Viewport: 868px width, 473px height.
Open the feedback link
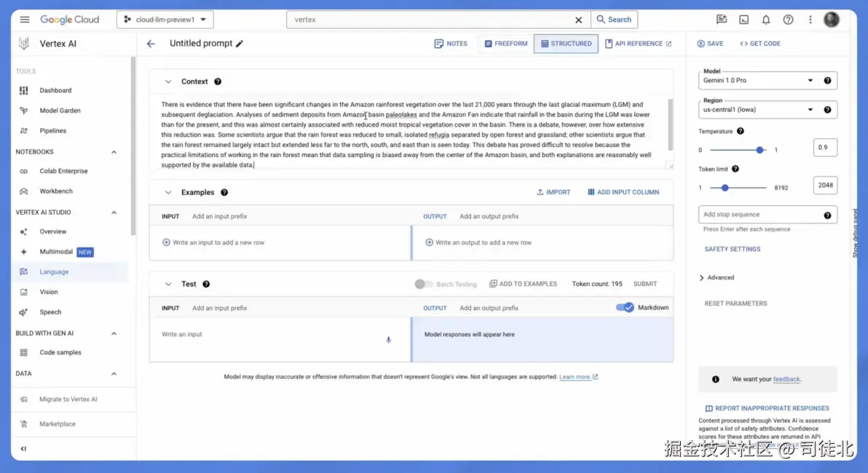pyautogui.click(x=786, y=380)
